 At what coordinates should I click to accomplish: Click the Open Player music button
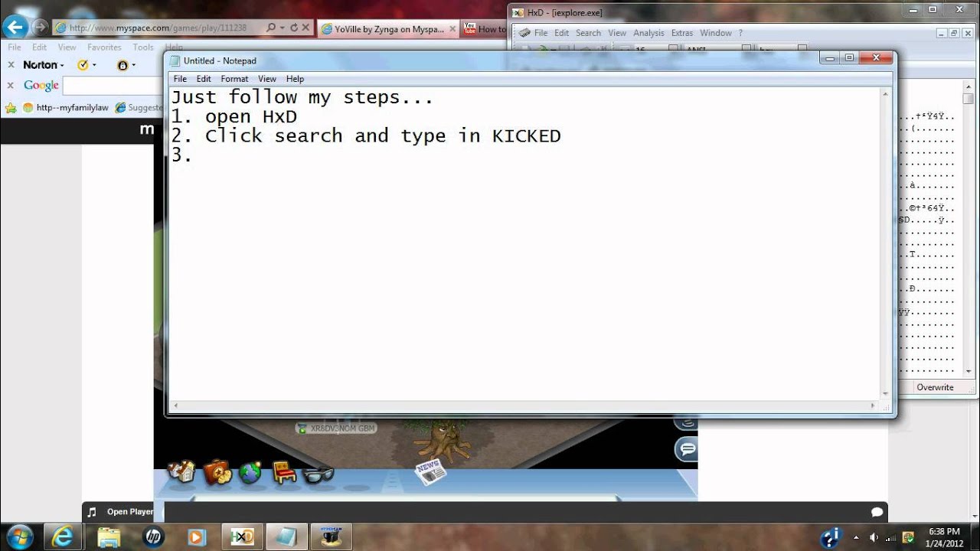coord(129,512)
